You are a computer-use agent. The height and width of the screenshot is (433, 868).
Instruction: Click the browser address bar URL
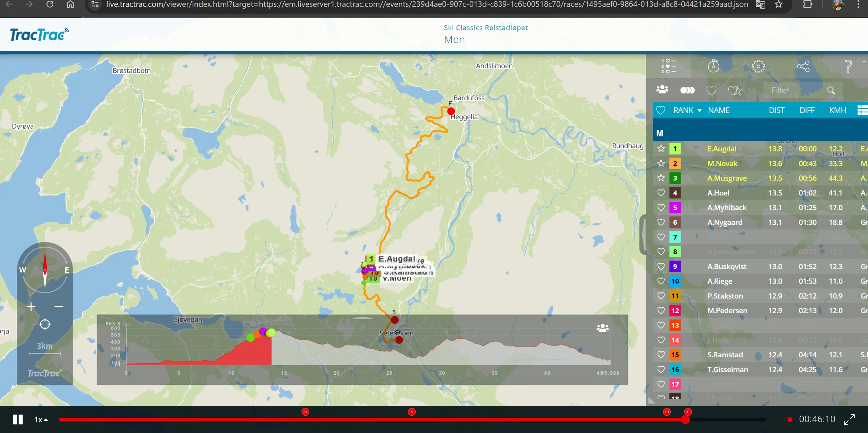click(427, 5)
